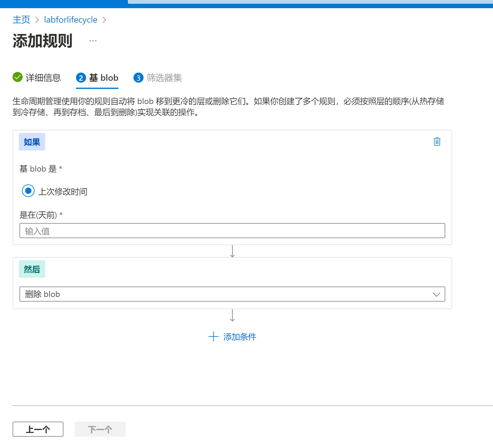Open the ellipsis menu next to 添加规则
The image size is (493, 448).
point(93,41)
